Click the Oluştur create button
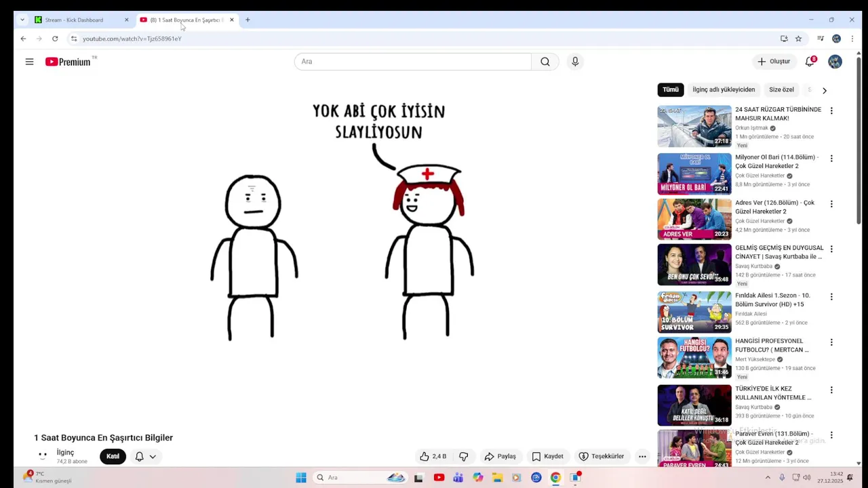This screenshot has width=868, height=488. click(774, 62)
